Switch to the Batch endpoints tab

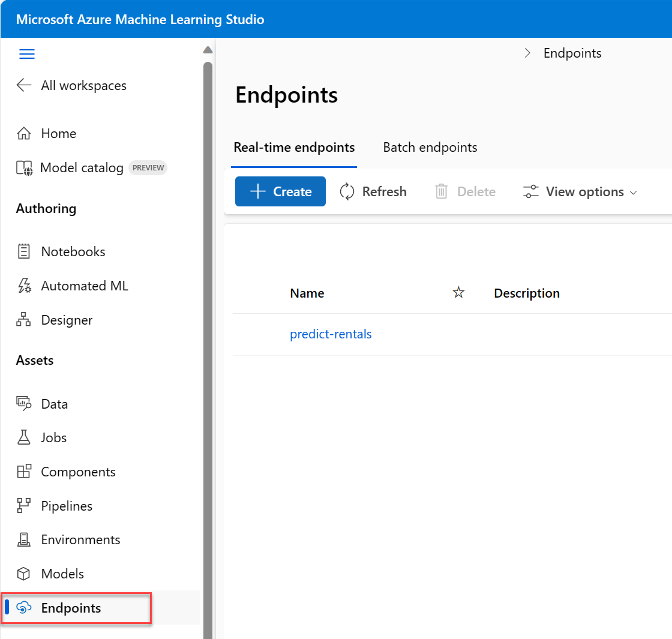pyautogui.click(x=430, y=148)
